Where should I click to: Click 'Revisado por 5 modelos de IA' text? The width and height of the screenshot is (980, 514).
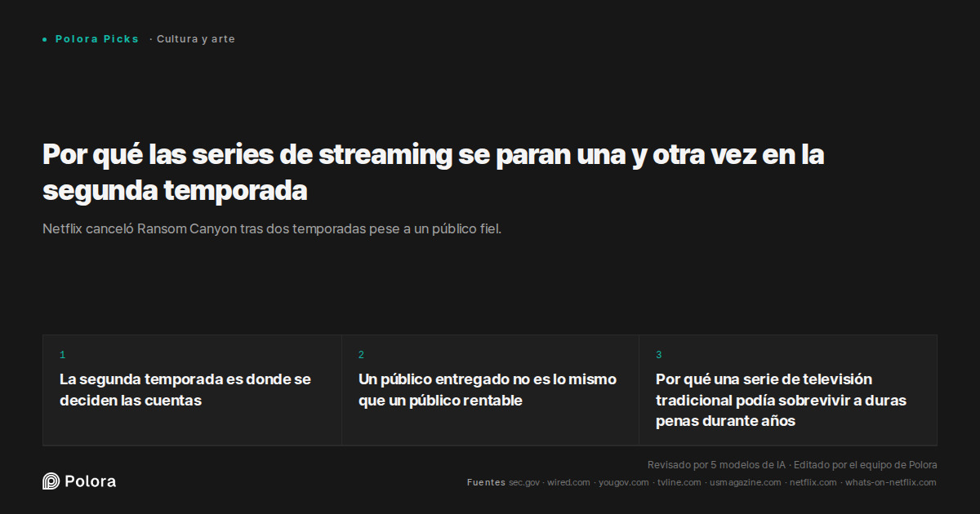(x=716, y=465)
